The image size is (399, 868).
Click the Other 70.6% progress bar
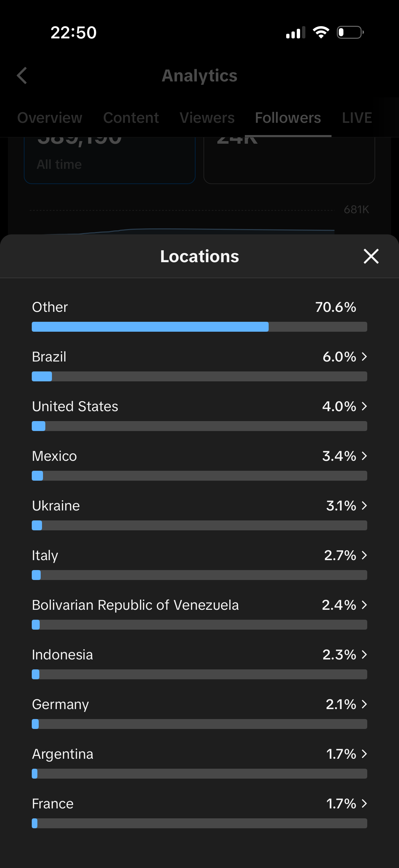199,326
